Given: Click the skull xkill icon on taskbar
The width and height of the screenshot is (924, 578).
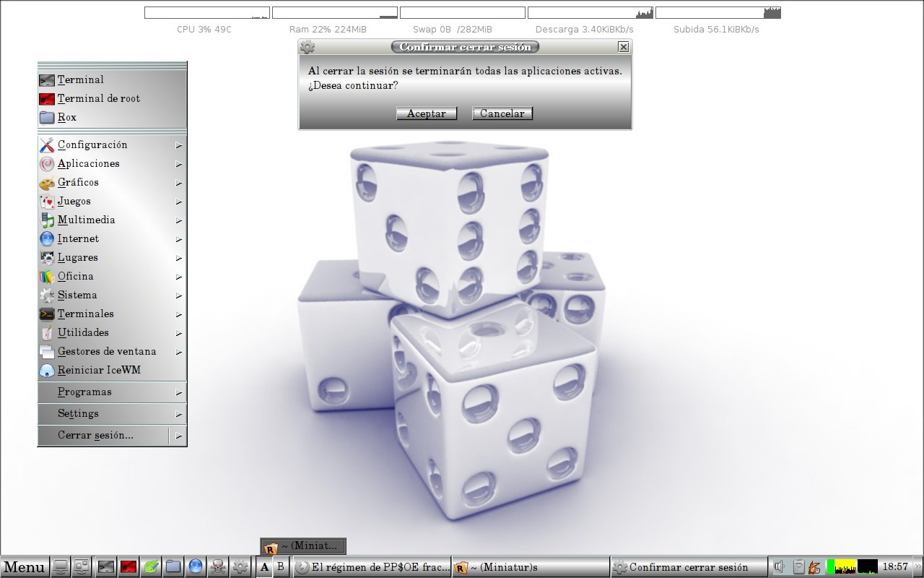Looking at the screenshot, I should pyautogui.click(x=218, y=567).
